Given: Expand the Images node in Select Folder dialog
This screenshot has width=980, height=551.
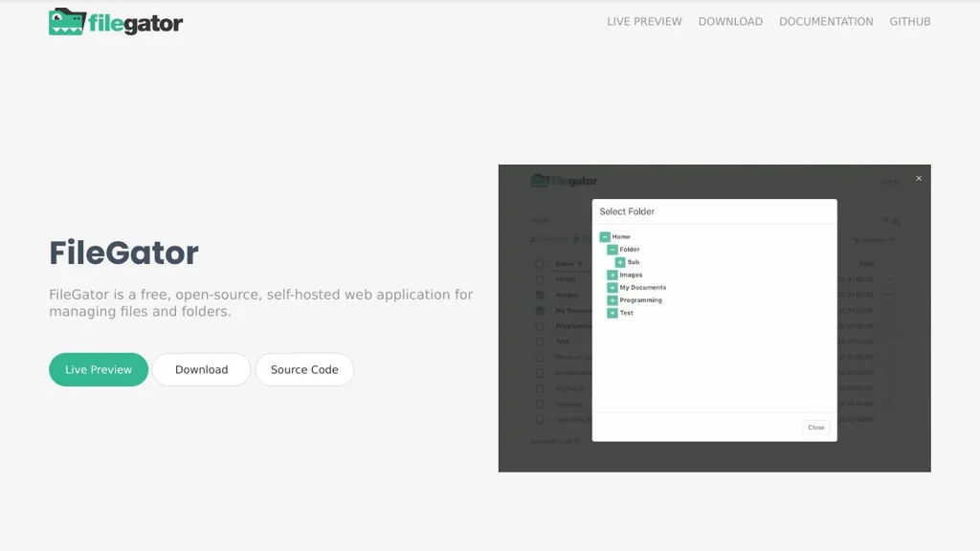Looking at the screenshot, I should point(611,275).
